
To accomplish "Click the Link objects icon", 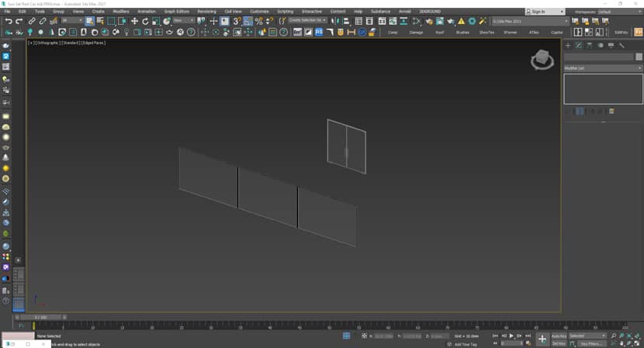I will click(32, 21).
